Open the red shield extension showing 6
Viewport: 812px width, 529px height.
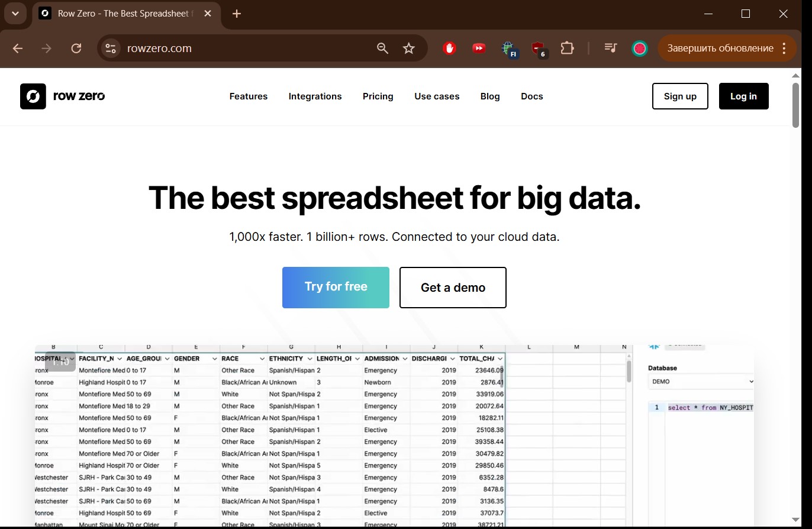(539, 49)
